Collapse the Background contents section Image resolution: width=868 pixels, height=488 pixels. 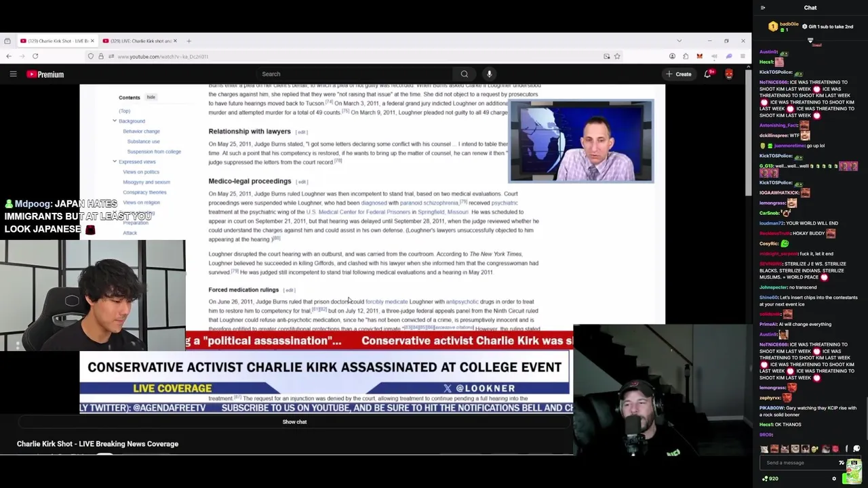[x=115, y=121]
